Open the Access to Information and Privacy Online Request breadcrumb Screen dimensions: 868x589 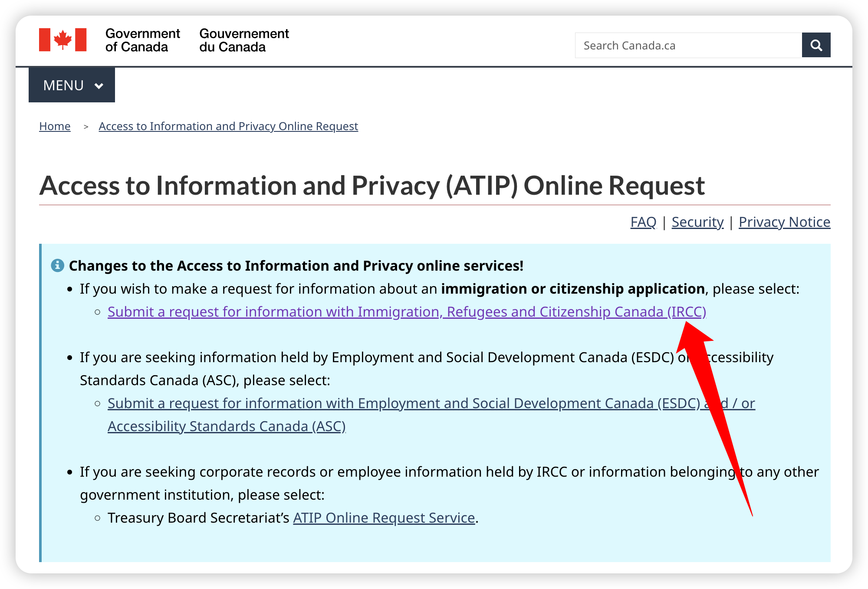pyautogui.click(x=228, y=126)
